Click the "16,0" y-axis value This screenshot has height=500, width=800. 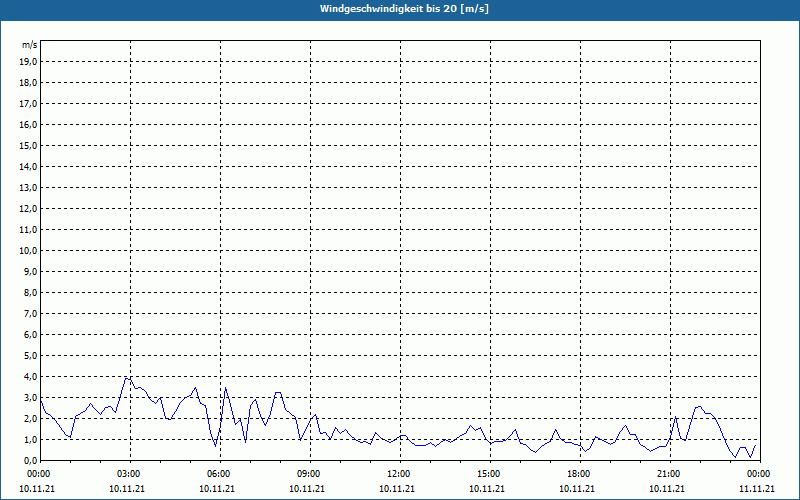click(x=29, y=124)
